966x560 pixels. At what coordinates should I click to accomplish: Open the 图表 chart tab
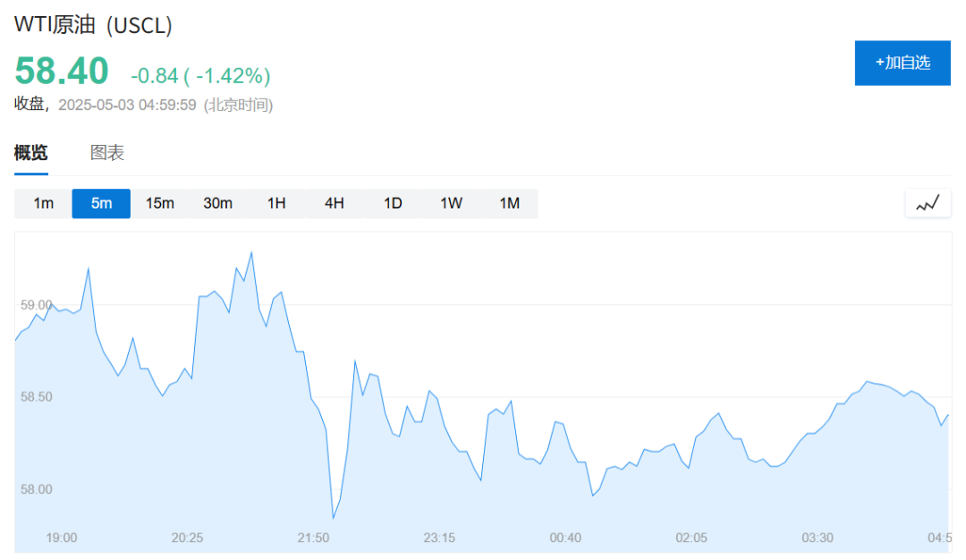107,153
